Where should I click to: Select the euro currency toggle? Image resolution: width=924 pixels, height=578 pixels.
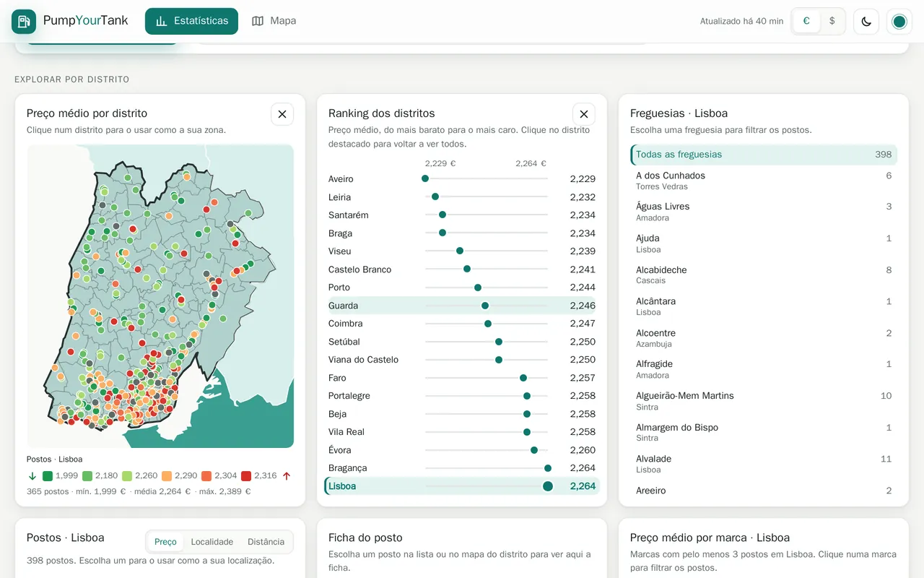tap(806, 21)
